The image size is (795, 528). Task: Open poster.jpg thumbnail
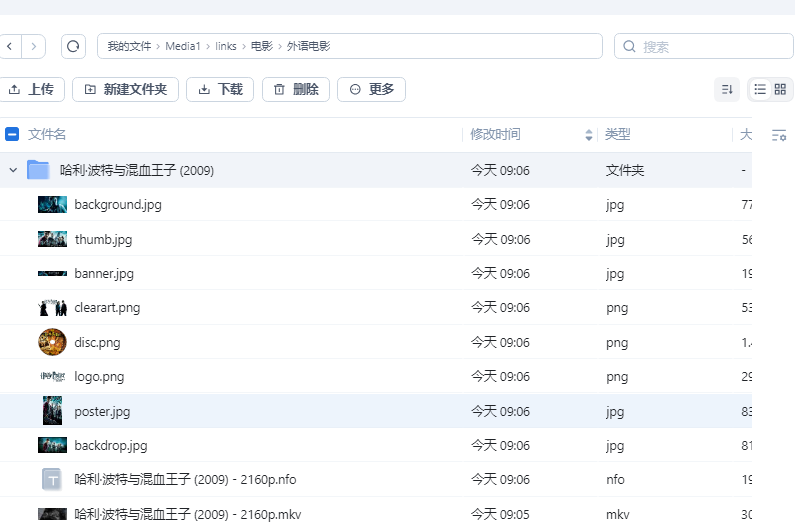(x=52, y=411)
